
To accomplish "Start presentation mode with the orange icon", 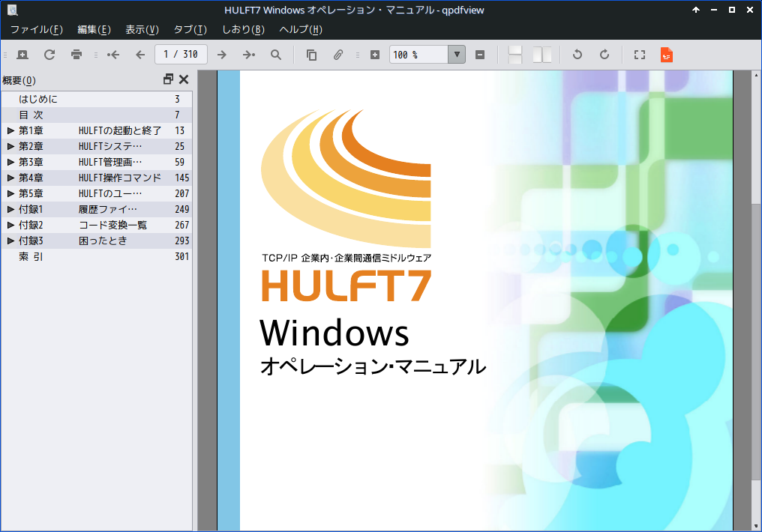I will (667, 55).
